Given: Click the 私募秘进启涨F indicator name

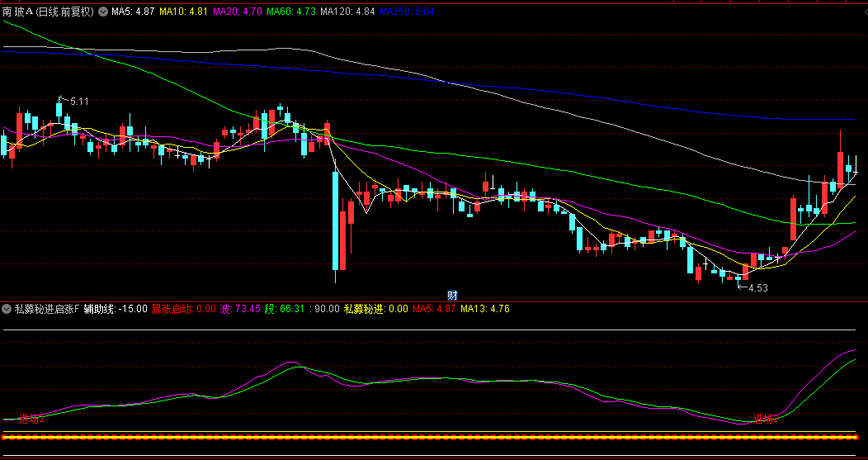Looking at the screenshot, I should coord(47,309).
